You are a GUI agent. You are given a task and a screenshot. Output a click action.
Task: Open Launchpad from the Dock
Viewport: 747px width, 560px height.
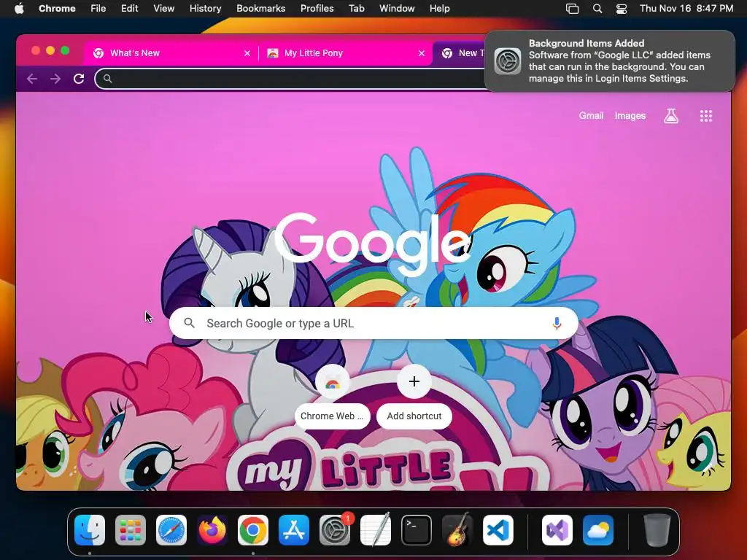point(131,530)
